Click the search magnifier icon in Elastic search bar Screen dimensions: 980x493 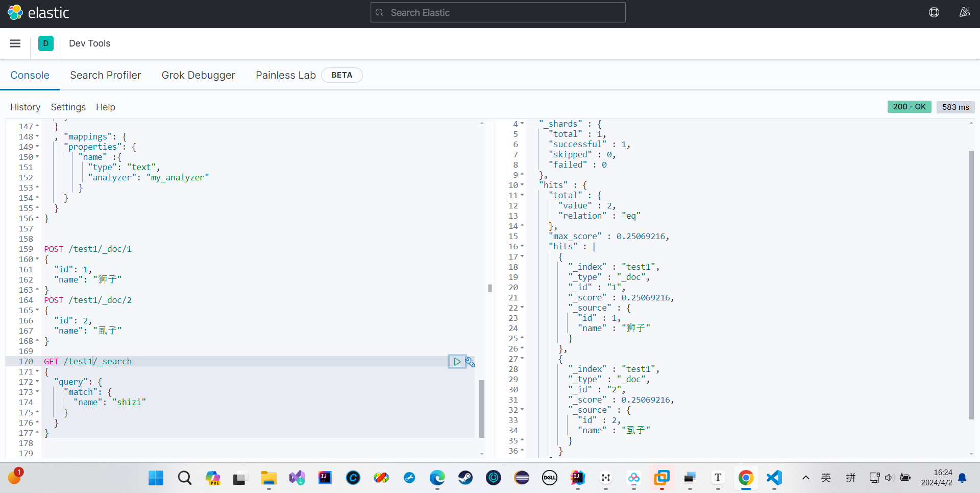tap(380, 13)
